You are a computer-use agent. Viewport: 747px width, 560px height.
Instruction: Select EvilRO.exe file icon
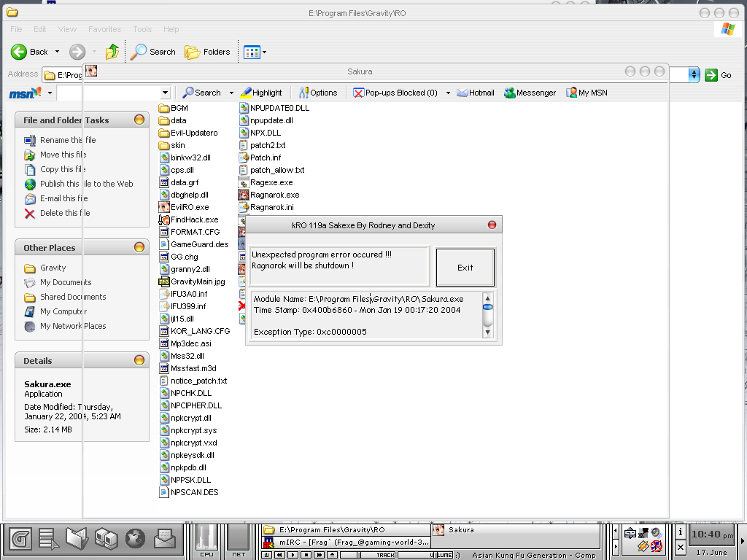pos(164,207)
